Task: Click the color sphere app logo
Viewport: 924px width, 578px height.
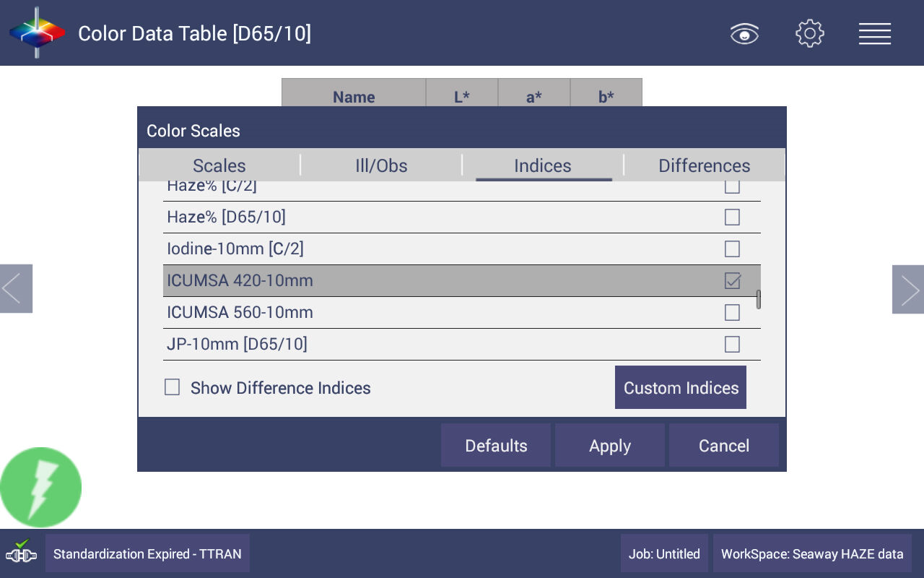Action: [37, 33]
